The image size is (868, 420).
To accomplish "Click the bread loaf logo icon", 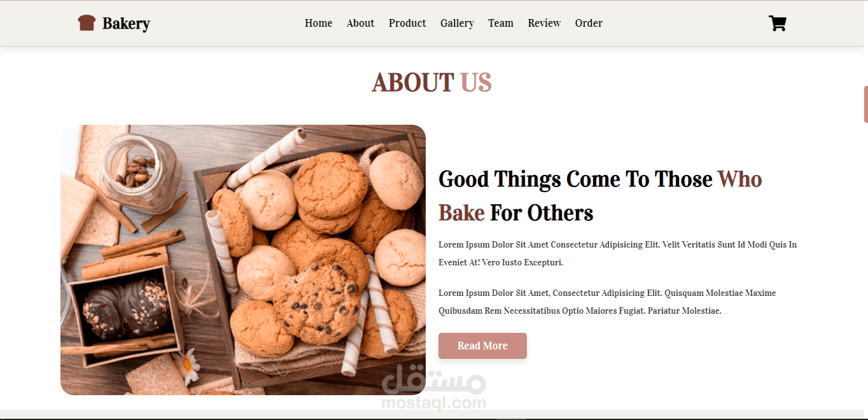I will pos(87,23).
